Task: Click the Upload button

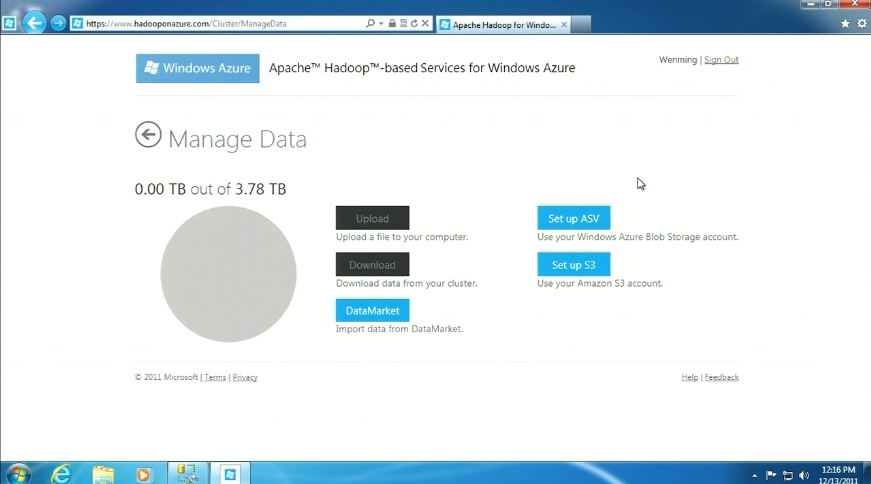Action: pos(372,218)
